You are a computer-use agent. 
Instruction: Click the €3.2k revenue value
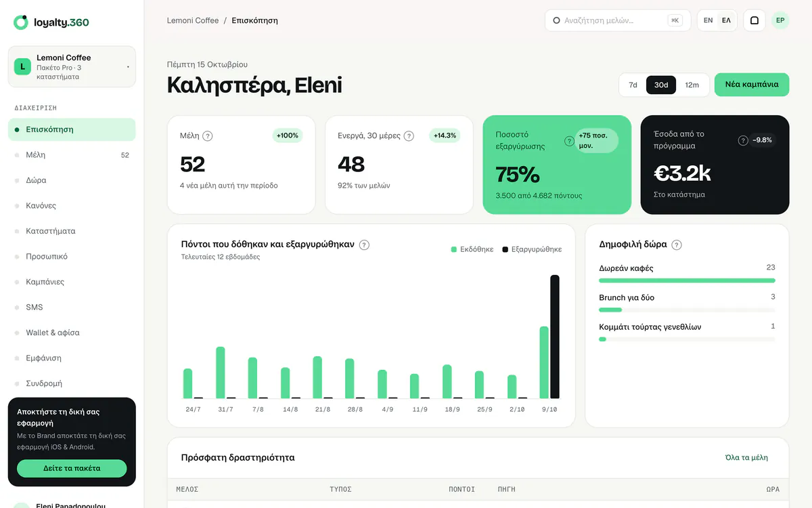coord(682,173)
